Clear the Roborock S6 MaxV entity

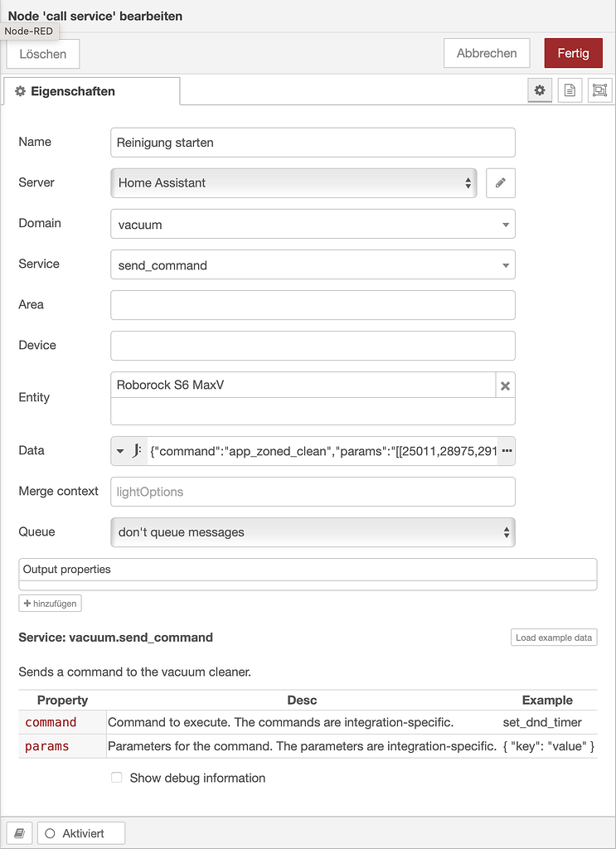(503, 386)
